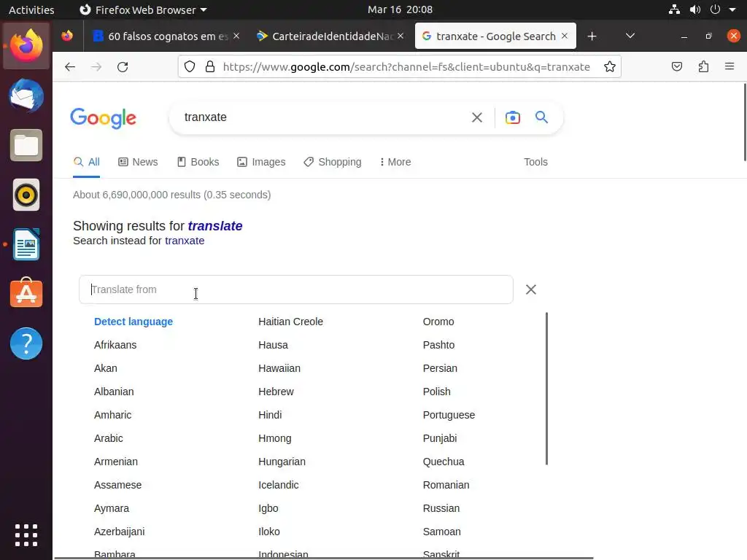Open the search Tools options
Image resolution: width=747 pixels, height=560 pixels.
[x=535, y=162]
